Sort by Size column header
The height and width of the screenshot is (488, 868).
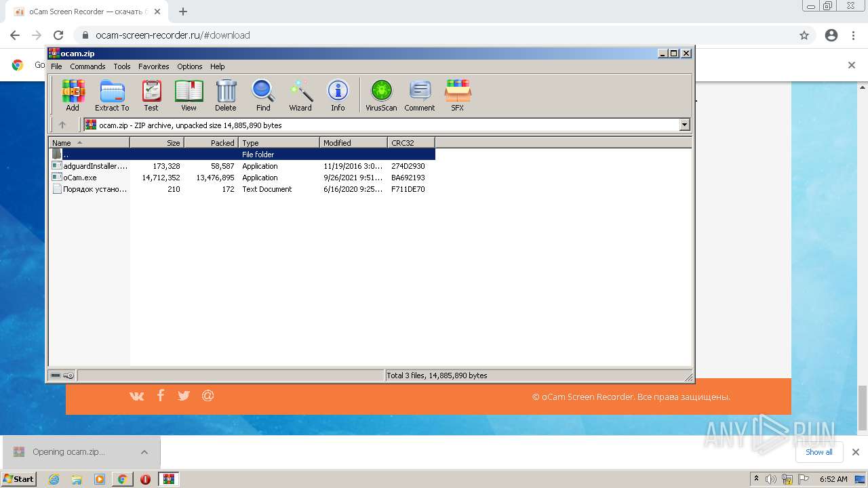click(157, 143)
